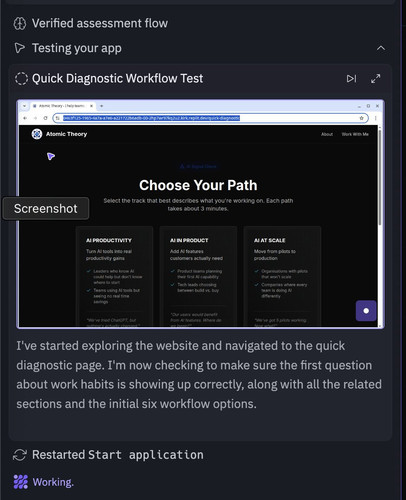Reload the page in preview browser

pyautogui.click(x=45, y=118)
